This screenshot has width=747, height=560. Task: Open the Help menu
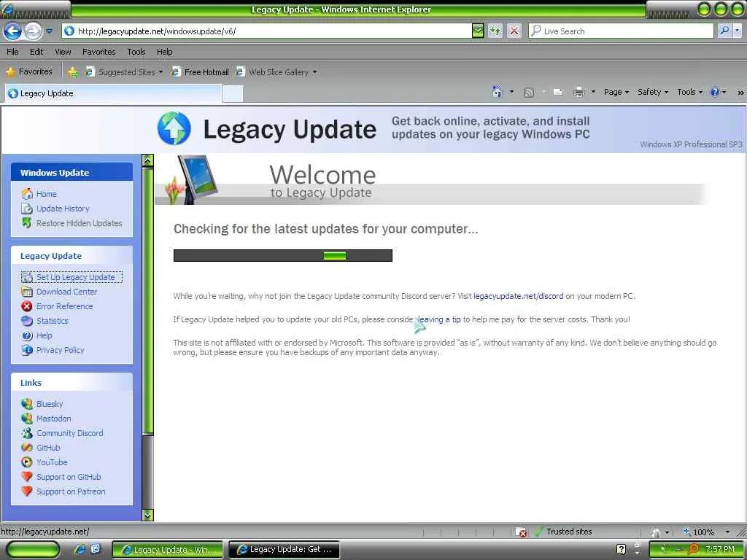pyautogui.click(x=164, y=52)
